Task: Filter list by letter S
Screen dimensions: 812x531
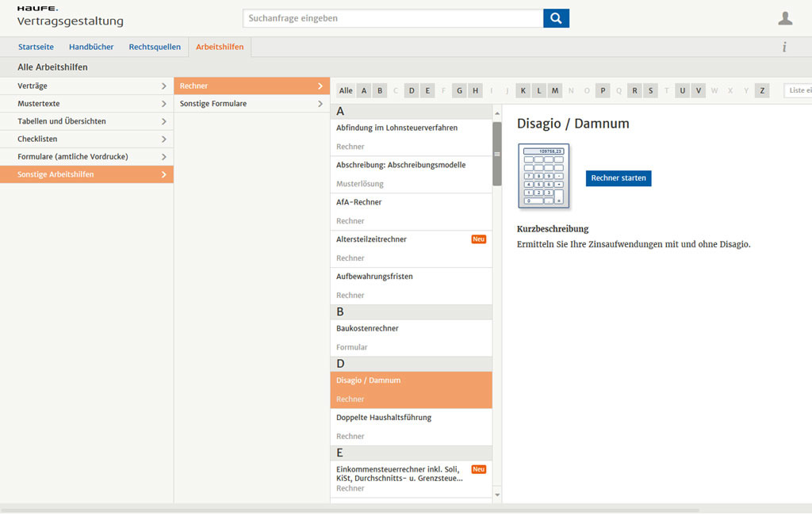Action: click(651, 90)
